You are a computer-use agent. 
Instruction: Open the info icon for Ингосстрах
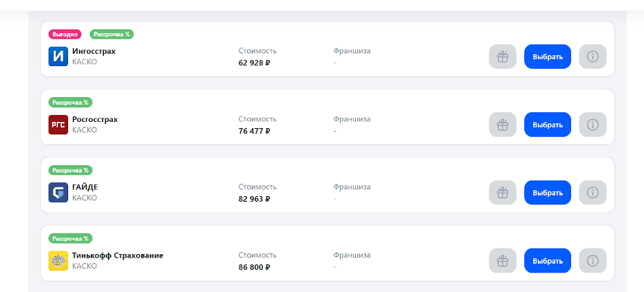(x=592, y=56)
